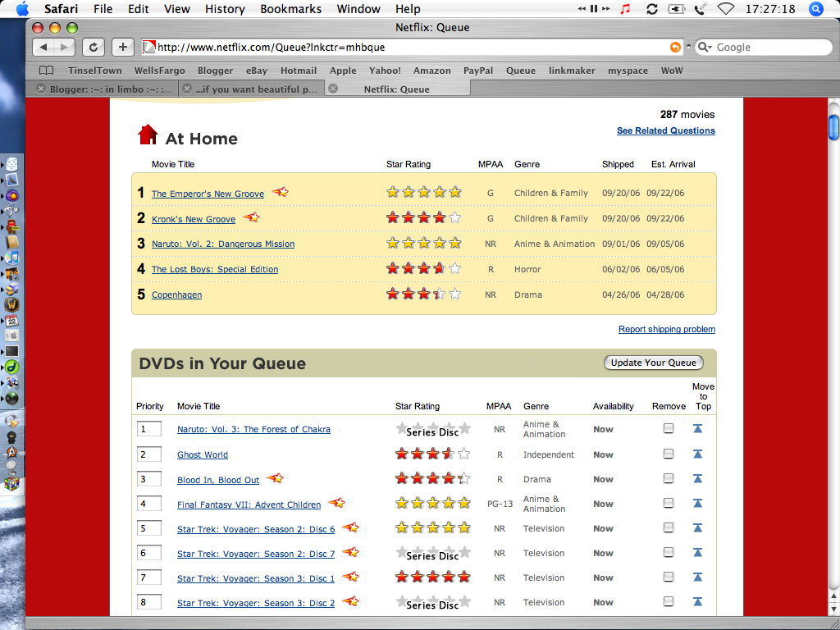The height and width of the screenshot is (630, 840).
Task: Open the Safari back button
Action: click(x=44, y=48)
